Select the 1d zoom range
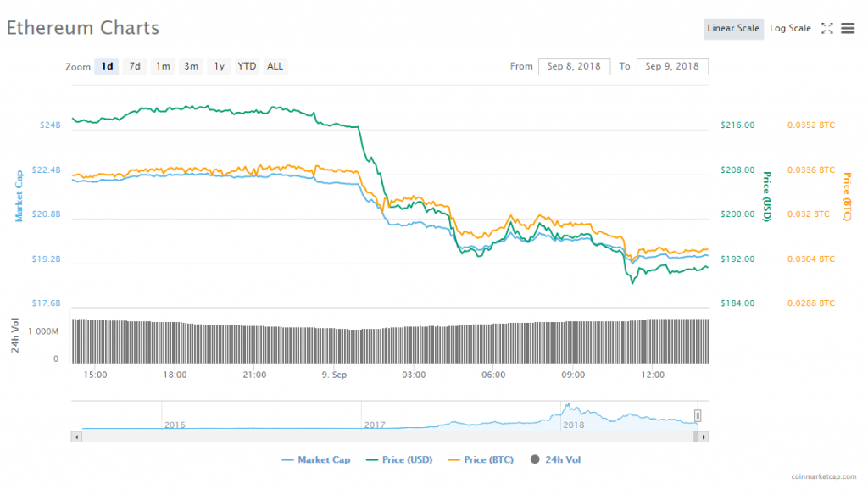868x495 pixels. click(x=107, y=66)
